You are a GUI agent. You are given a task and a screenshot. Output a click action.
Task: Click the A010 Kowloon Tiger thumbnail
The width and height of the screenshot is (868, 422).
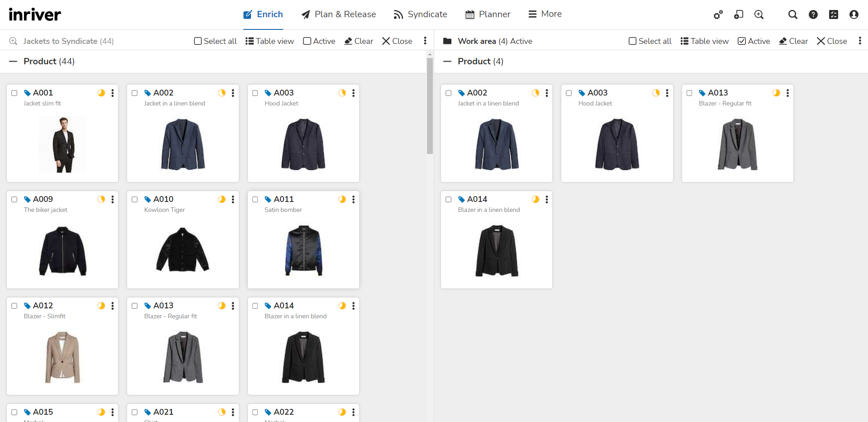coord(183,250)
